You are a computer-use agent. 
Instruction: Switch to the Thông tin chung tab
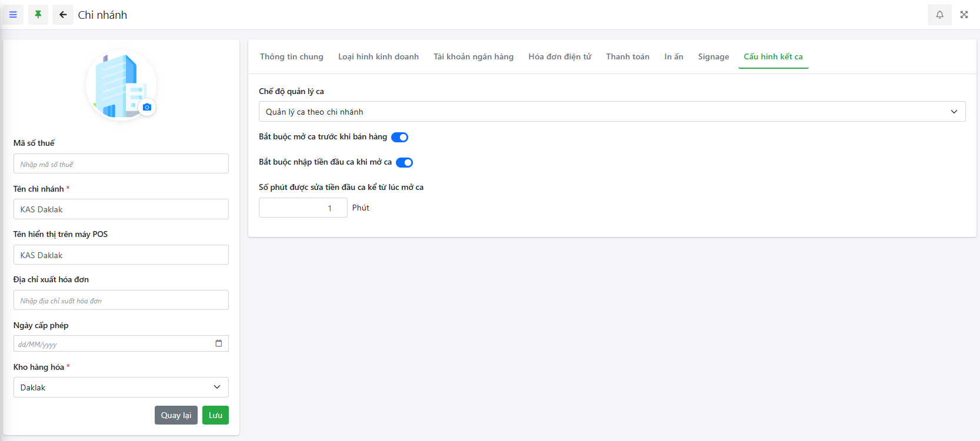292,56
